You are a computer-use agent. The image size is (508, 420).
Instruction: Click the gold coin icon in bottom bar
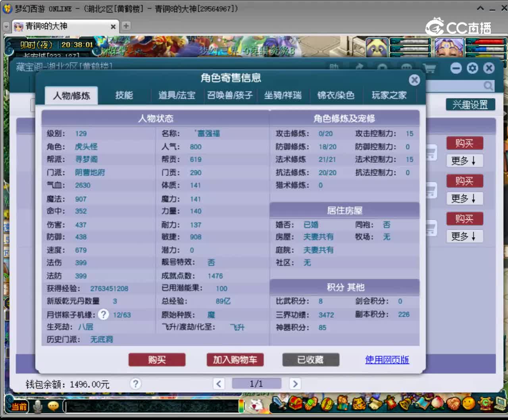click(x=327, y=404)
